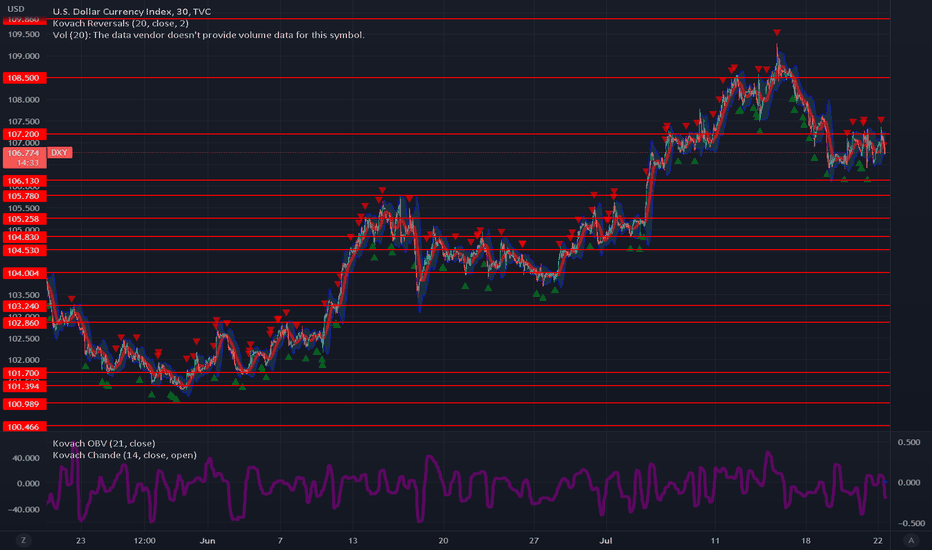This screenshot has height=550, width=932.
Task: Click the 106.130 red price level label
Action: 24,181
